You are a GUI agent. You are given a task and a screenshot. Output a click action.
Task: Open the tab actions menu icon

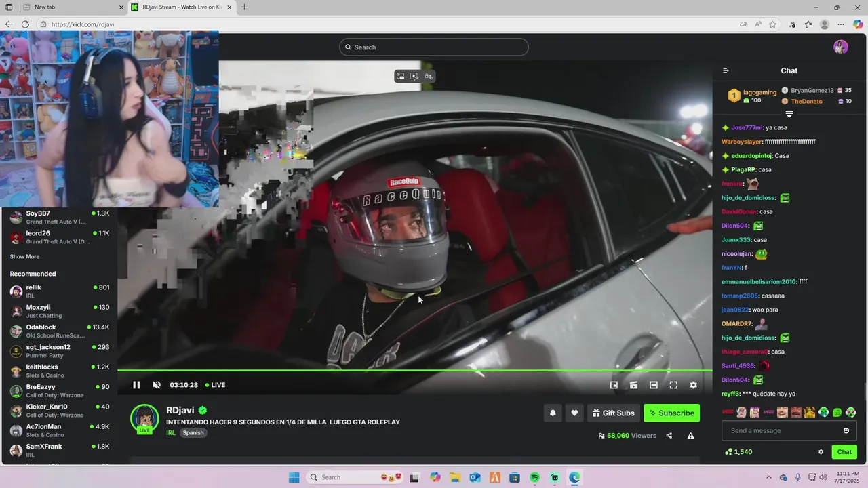click(9, 7)
